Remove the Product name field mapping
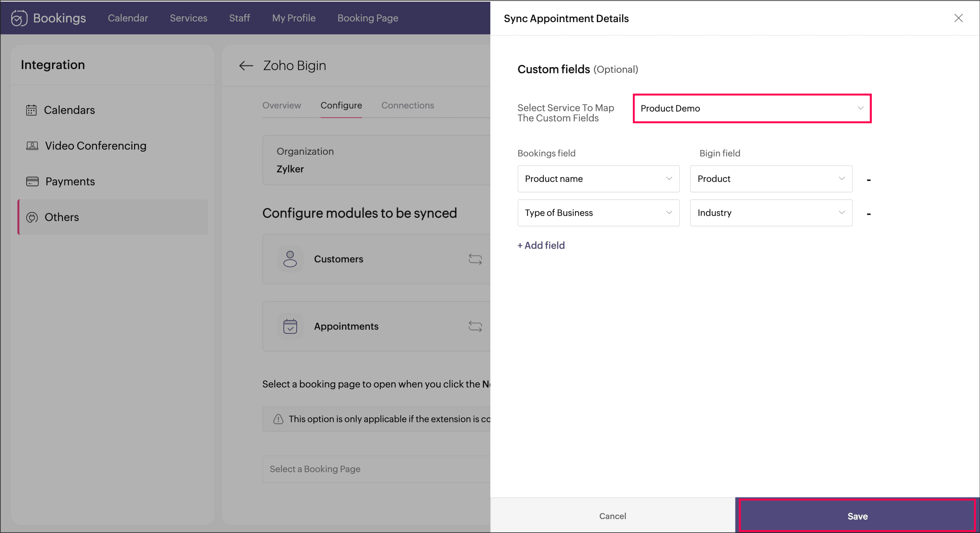 coord(868,180)
